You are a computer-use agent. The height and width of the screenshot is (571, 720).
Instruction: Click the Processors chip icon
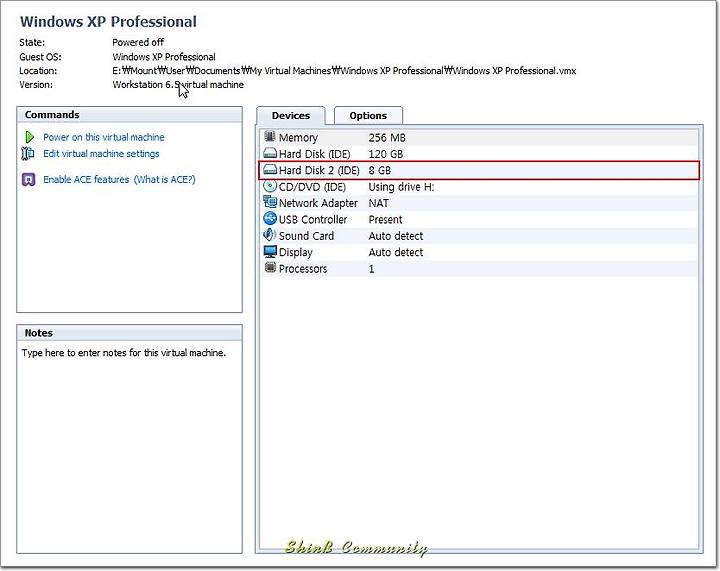pyautogui.click(x=270, y=268)
